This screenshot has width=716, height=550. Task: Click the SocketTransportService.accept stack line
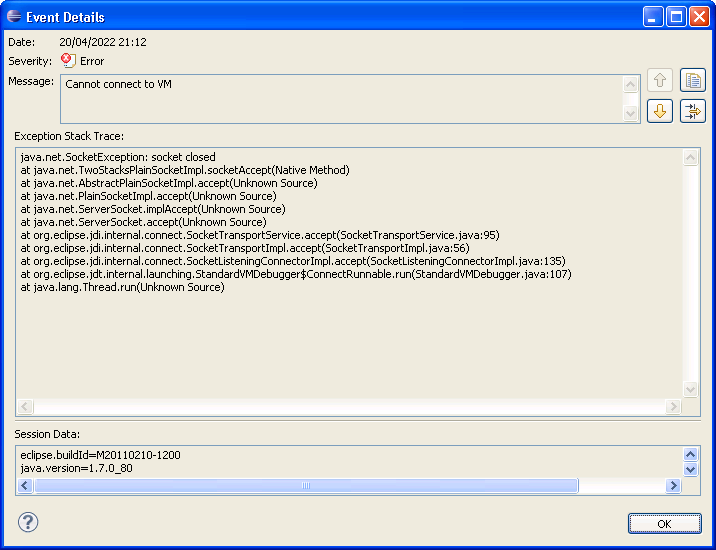pos(260,235)
